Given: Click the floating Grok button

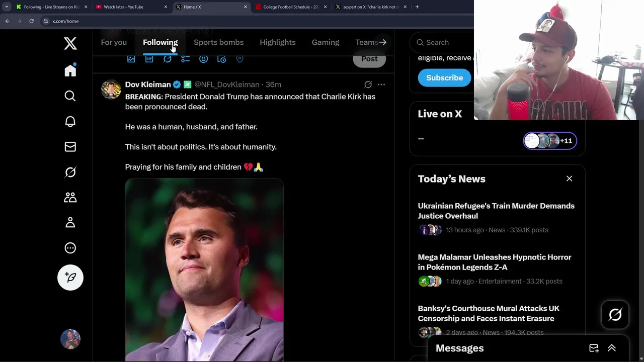Looking at the screenshot, I should pyautogui.click(x=615, y=315).
